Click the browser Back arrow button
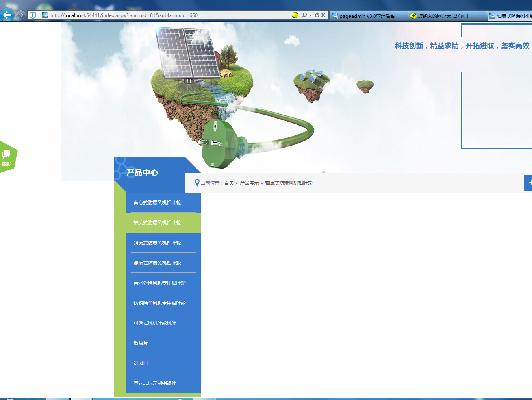 click(x=7, y=15)
